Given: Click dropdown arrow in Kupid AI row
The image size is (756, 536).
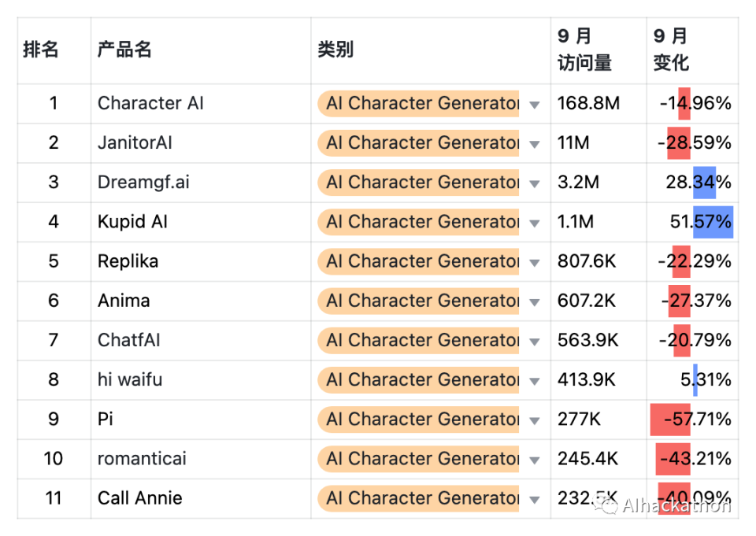Looking at the screenshot, I should [x=535, y=224].
